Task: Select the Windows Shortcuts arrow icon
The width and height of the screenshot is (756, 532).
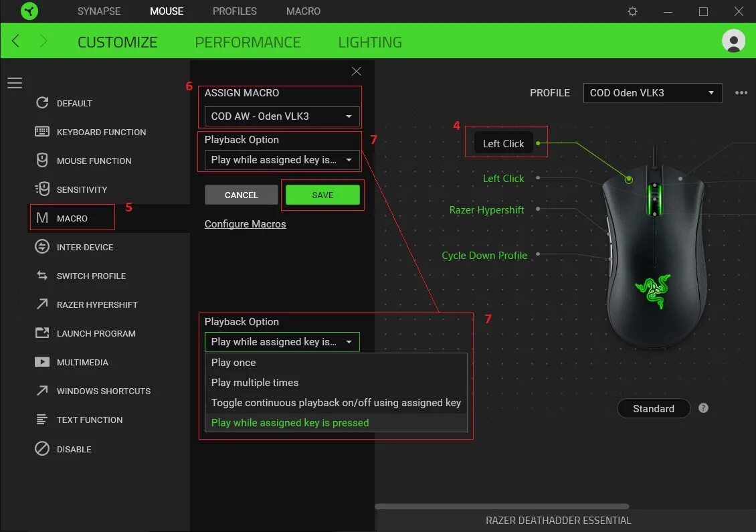Action: tap(42, 390)
